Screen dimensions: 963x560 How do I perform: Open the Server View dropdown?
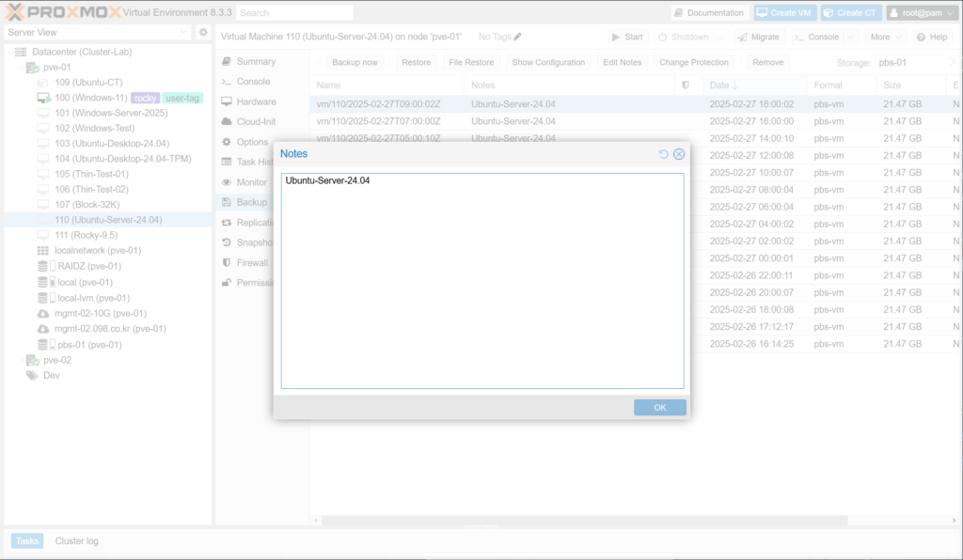click(97, 32)
